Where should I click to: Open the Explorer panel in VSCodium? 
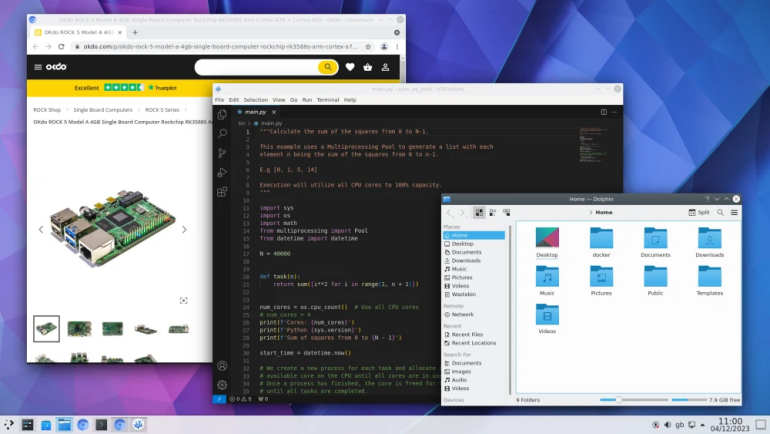pos(222,115)
